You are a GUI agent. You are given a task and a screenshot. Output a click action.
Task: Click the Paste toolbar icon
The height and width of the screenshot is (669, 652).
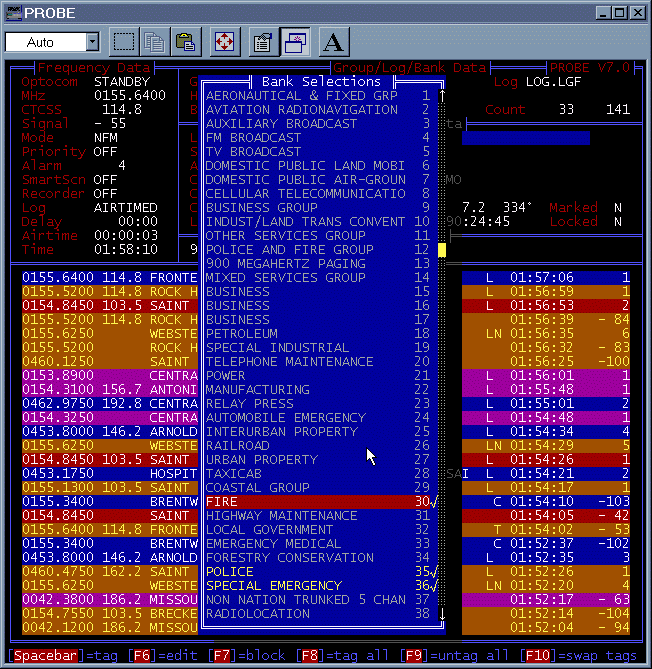pyautogui.click(x=186, y=42)
